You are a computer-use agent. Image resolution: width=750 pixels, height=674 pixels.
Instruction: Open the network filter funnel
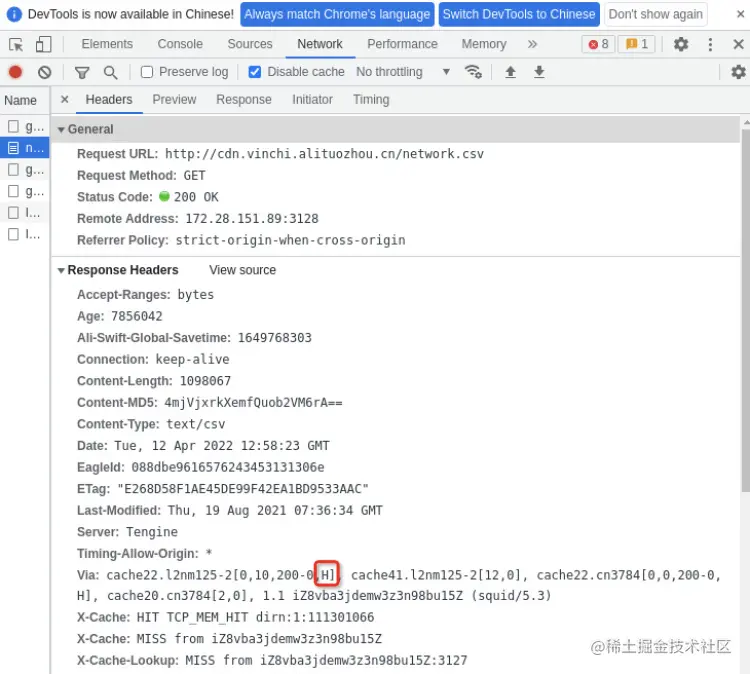82,72
